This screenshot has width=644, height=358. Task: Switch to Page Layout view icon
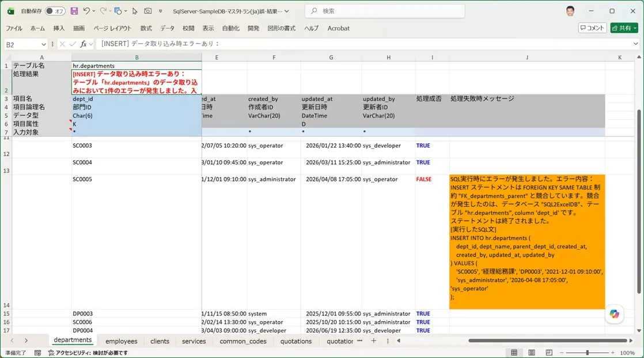[532, 353]
